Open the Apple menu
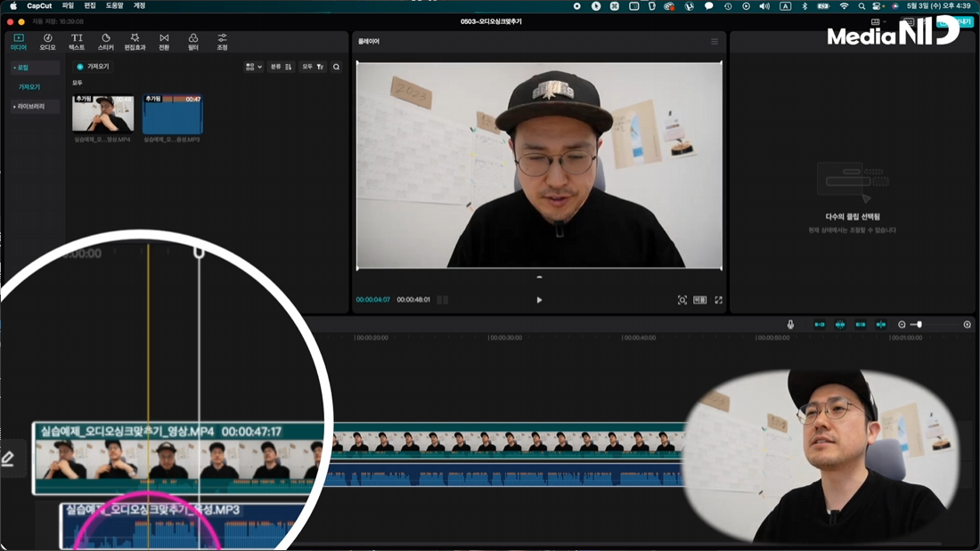Screen dimensions: 980x551 click(13, 5)
